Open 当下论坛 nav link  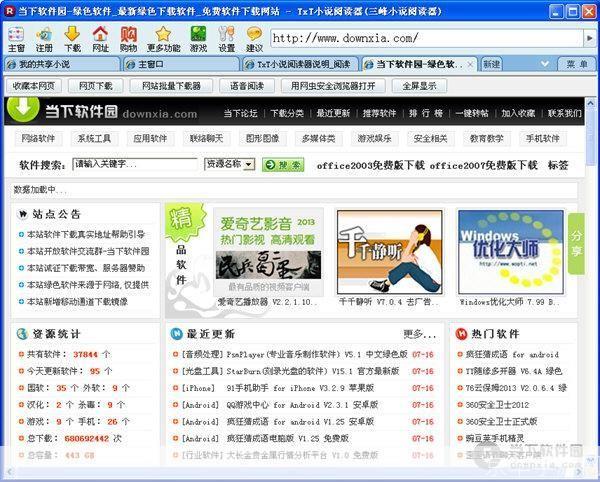(241, 113)
